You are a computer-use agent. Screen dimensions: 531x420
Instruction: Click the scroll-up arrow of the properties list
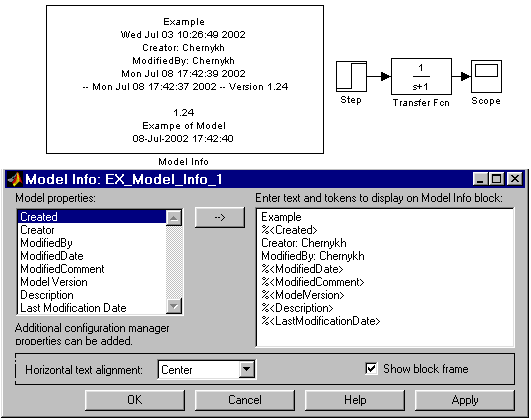174,218
